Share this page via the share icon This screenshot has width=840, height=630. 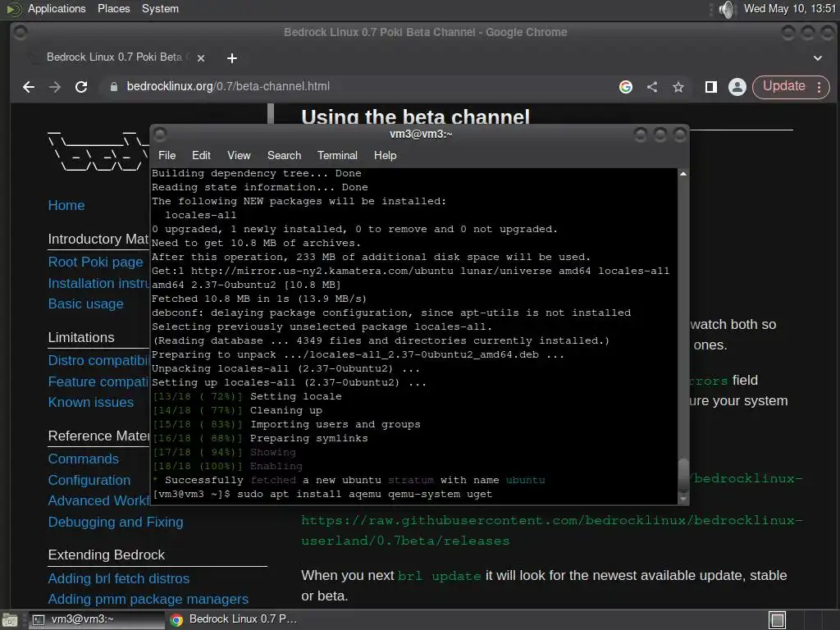pyautogui.click(x=652, y=87)
